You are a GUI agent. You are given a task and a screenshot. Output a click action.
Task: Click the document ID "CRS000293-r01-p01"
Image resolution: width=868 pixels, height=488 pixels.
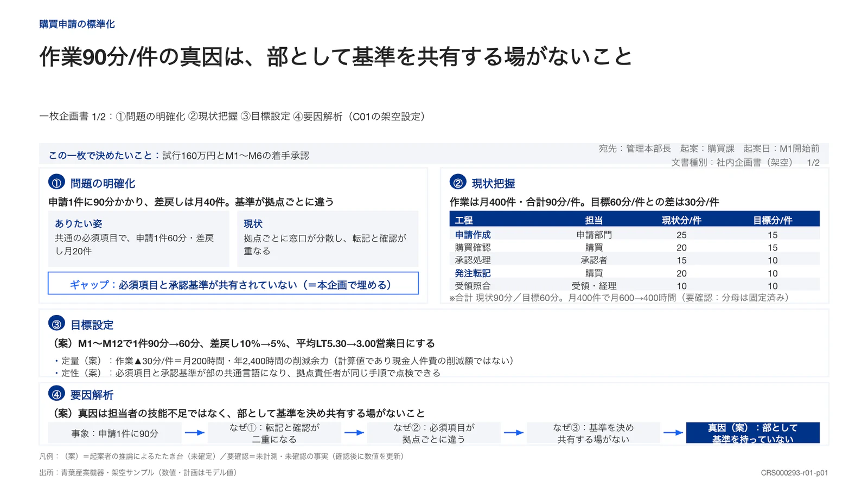click(x=794, y=473)
